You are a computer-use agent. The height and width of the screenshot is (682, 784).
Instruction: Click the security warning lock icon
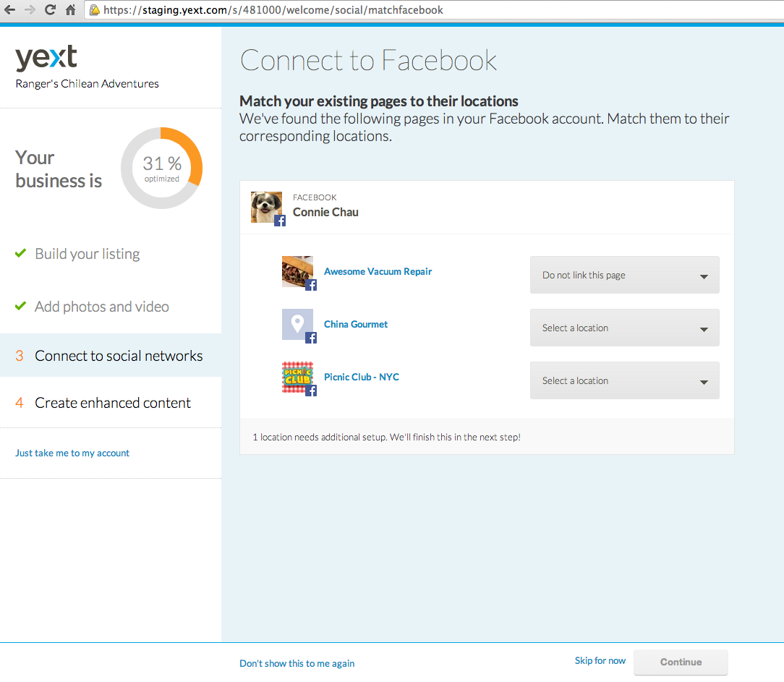(x=95, y=10)
